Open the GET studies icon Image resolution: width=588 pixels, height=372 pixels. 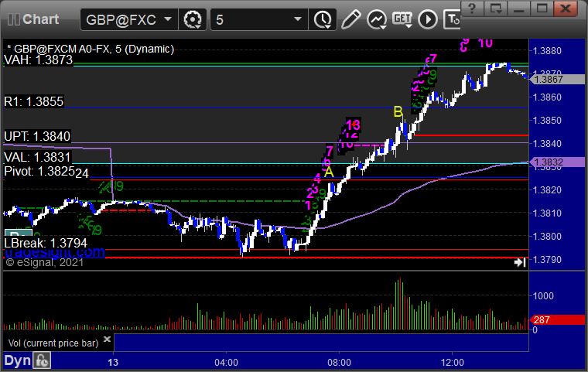click(x=402, y=19)
